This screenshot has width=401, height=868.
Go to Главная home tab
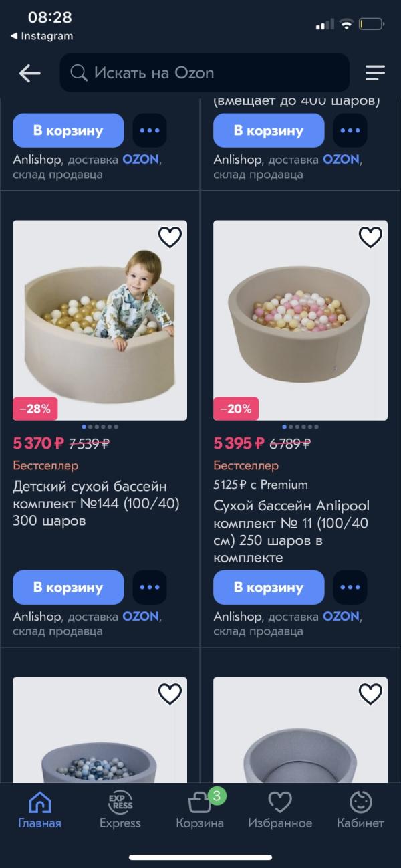[x=40, y=808]
